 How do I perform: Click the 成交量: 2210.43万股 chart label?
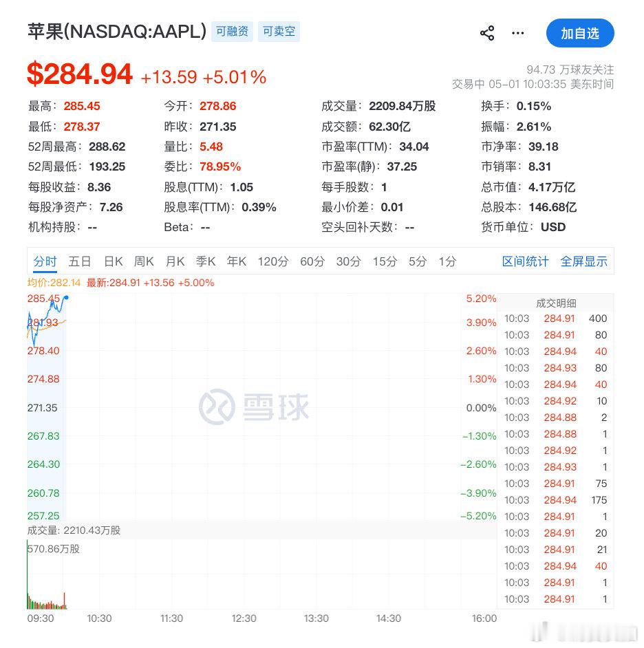coord(74,530)
